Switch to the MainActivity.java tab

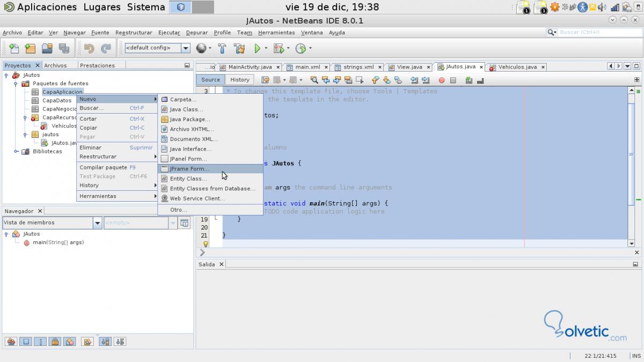click(250, 67)
